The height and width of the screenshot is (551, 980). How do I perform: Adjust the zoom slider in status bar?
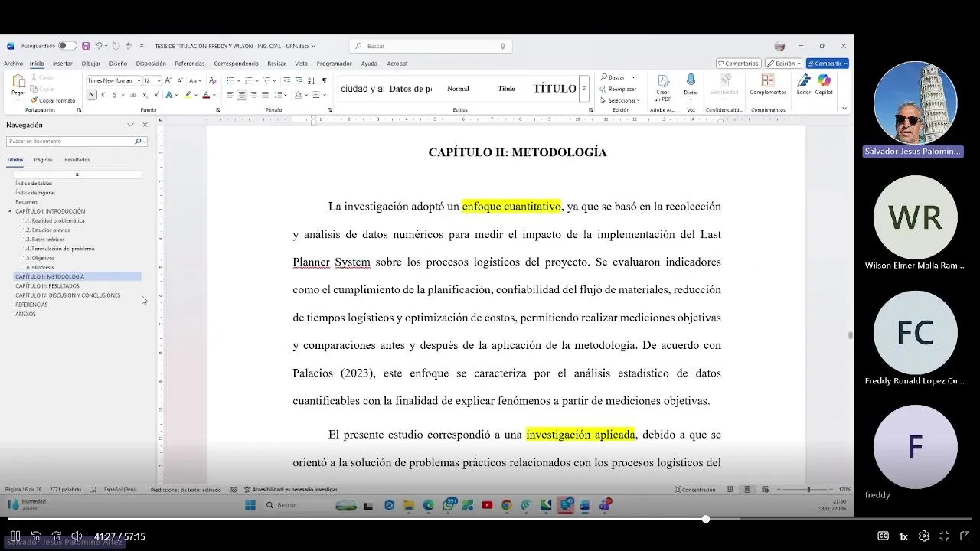[808, 490]
